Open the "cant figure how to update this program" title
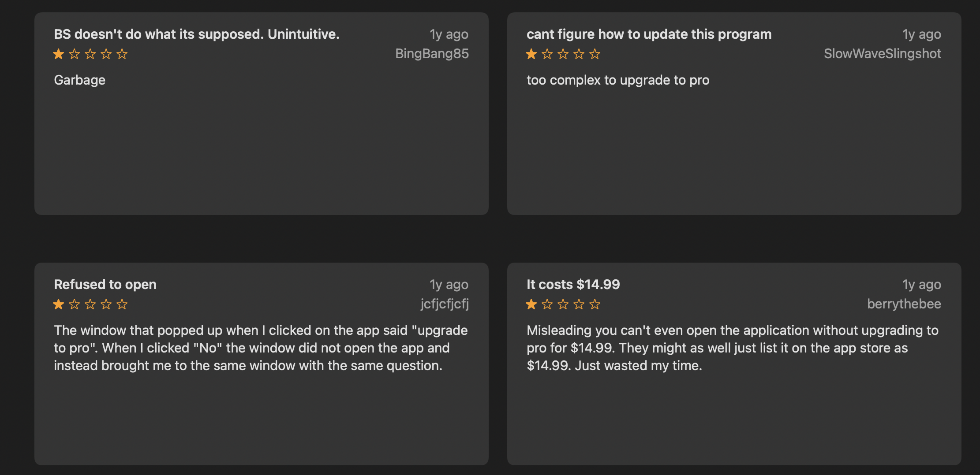980x475 pixels. [x=649, y=34]
